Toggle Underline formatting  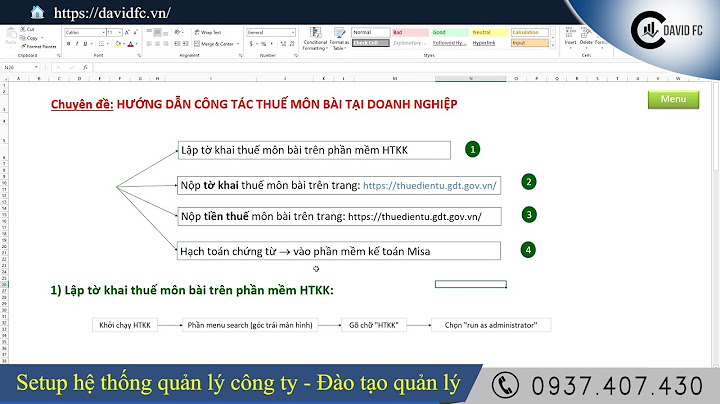tap(85, 44)
